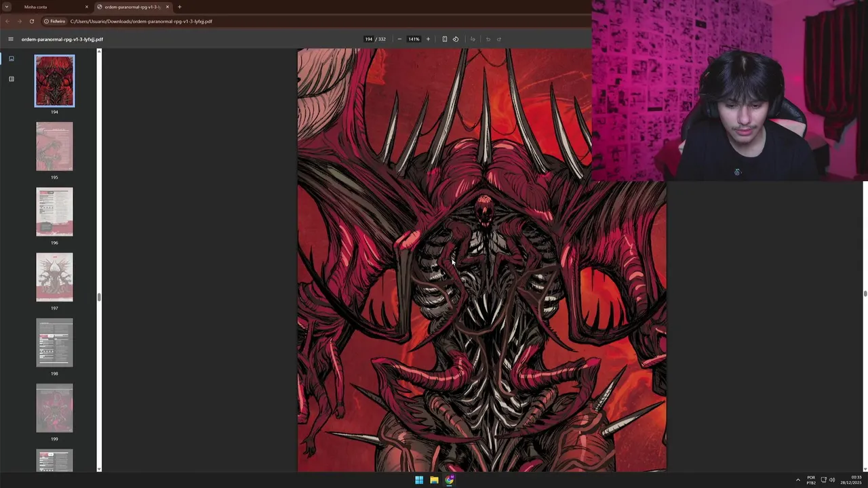Open page 196 thumbnail
The image size is (868, 488).
point(55,211)
